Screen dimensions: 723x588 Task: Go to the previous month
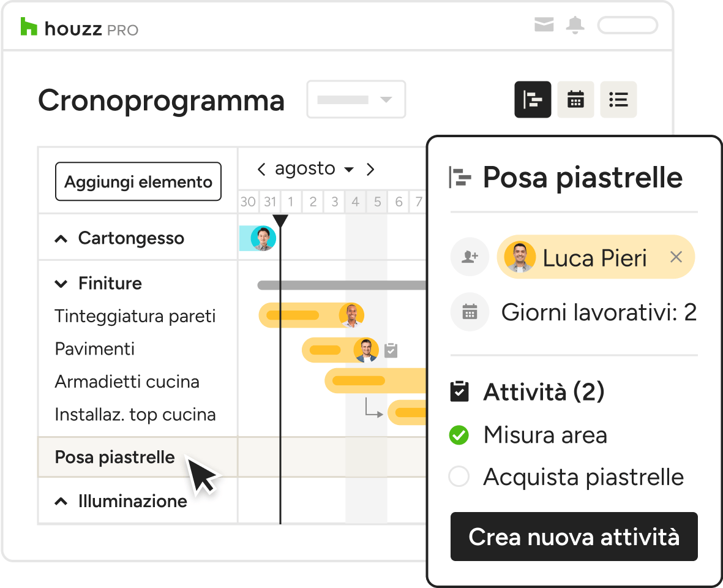[261, 169]
